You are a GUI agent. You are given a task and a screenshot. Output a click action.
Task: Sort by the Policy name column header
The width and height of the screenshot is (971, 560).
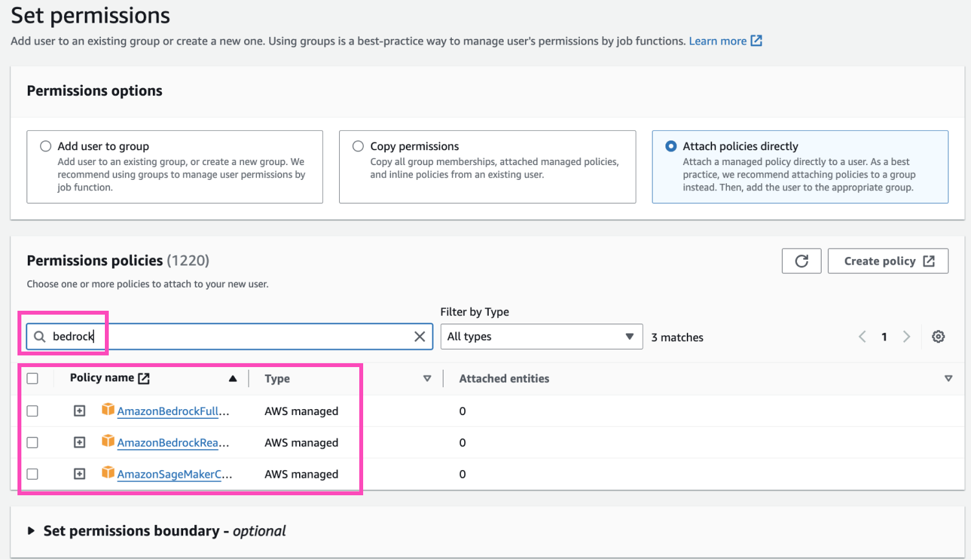[x=102, y=378]
